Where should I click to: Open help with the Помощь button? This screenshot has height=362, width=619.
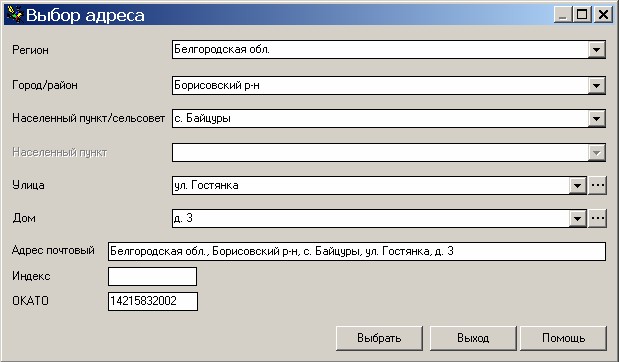(563, 338)
